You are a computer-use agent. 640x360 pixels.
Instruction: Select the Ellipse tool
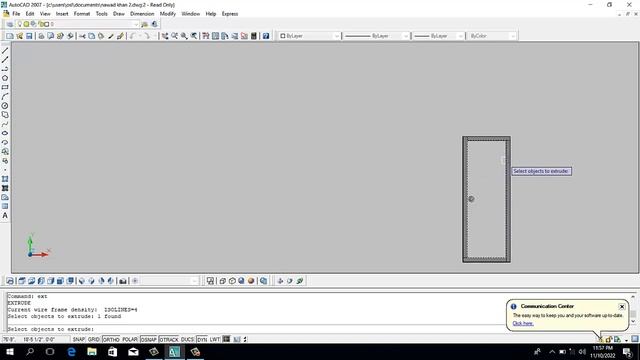5,133
